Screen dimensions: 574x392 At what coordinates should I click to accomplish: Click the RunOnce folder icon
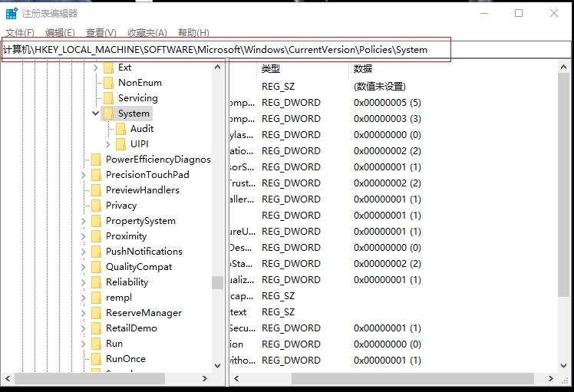(96, 359)
